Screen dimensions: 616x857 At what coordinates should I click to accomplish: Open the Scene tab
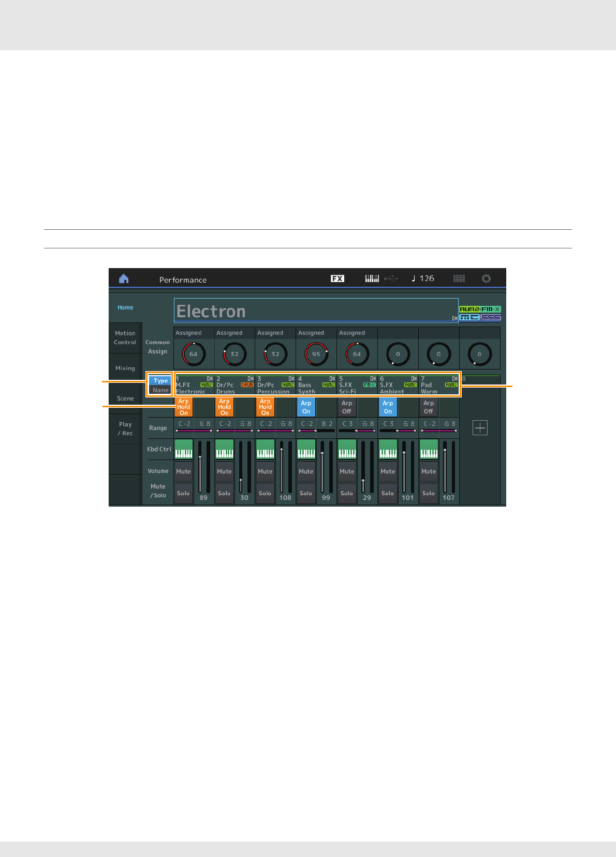(x=125, y=398)
